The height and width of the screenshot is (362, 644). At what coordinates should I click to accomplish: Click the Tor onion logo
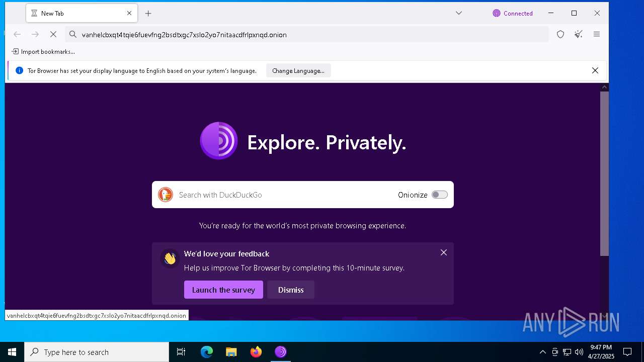coord(219,141)
